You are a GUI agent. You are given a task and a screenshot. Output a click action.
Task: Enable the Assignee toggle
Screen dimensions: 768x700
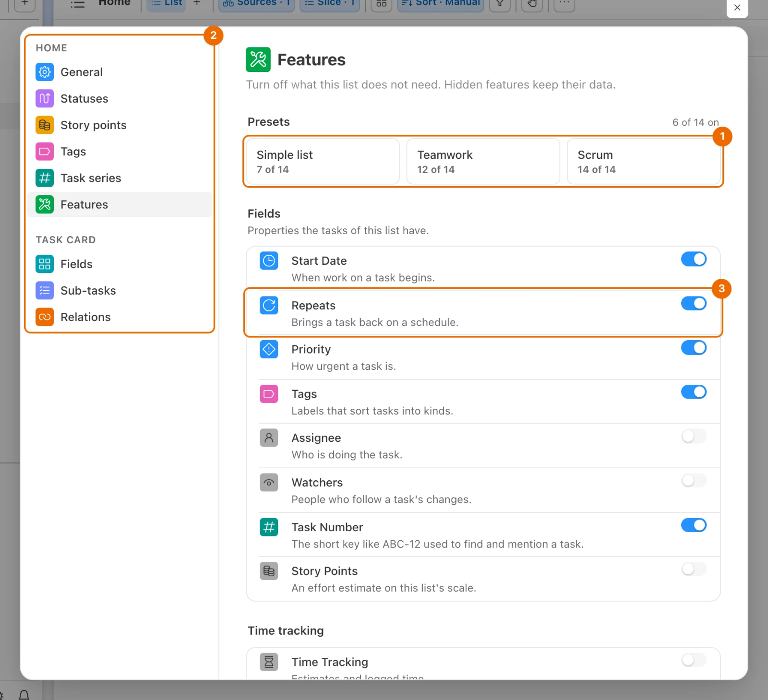(x=694, y=436)
